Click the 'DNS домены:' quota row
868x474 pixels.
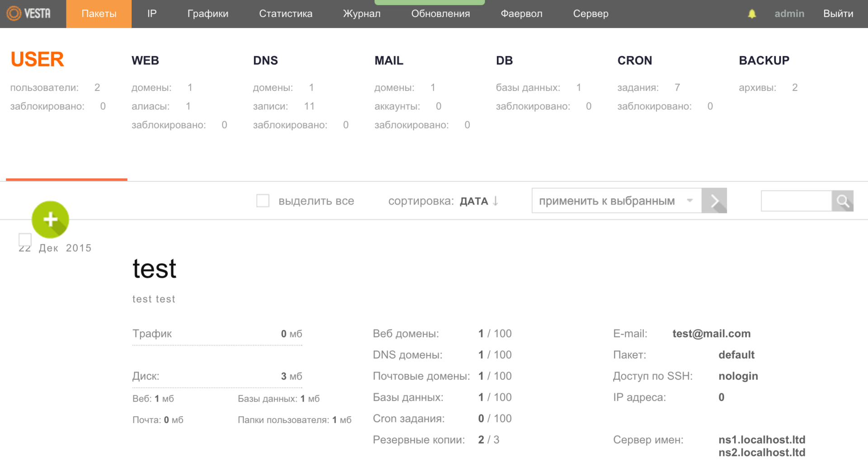pos(442,355)
